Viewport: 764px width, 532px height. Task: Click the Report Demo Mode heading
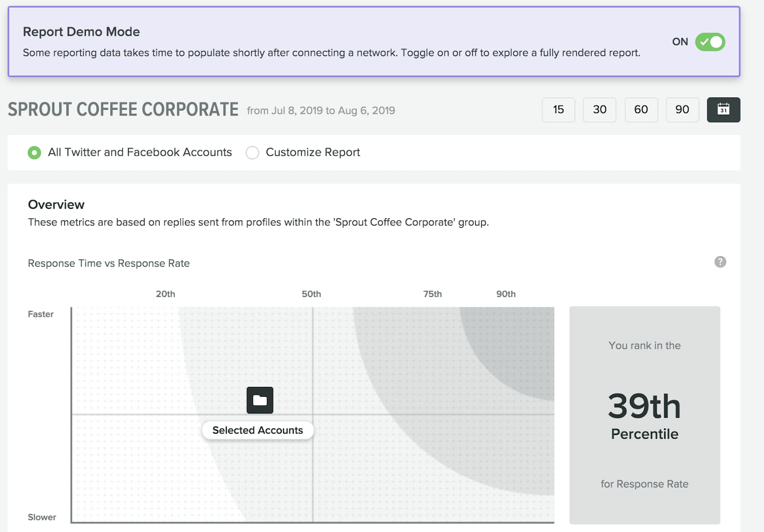pos(81,32)
